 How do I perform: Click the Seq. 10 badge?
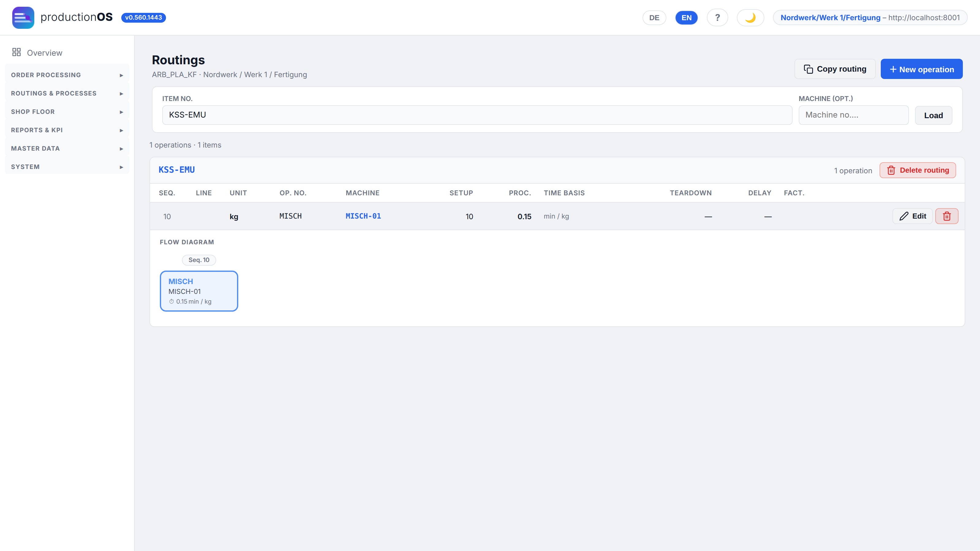198,260
